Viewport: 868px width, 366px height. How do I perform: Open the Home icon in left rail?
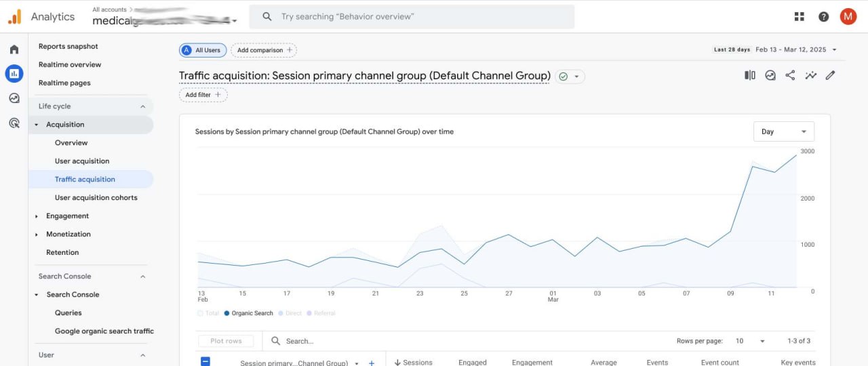(x=14, y=49)
